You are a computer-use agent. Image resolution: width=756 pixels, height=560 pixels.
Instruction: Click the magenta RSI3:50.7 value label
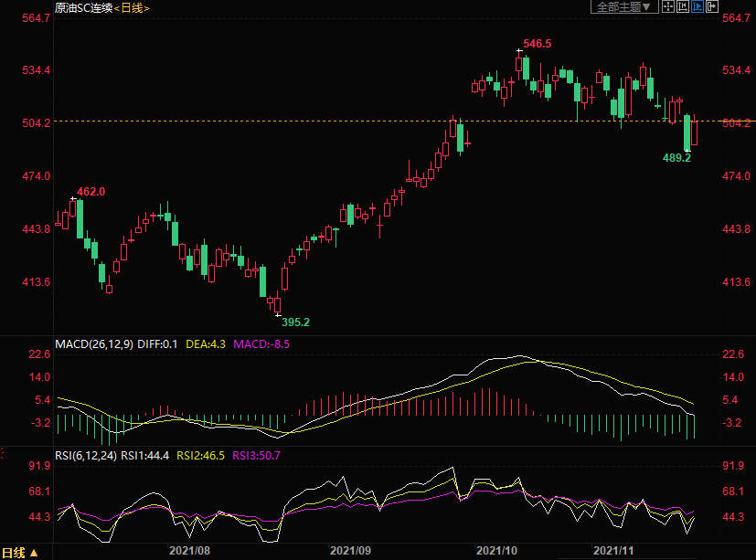point(257,455)
